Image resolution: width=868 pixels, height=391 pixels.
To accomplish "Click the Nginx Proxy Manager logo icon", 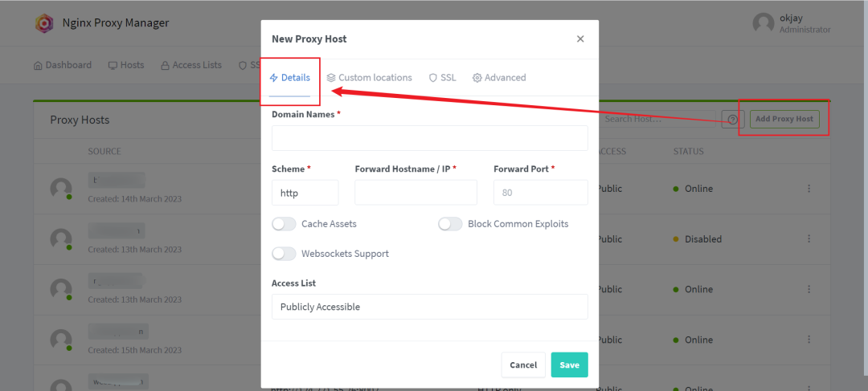I will coord(44,23).
